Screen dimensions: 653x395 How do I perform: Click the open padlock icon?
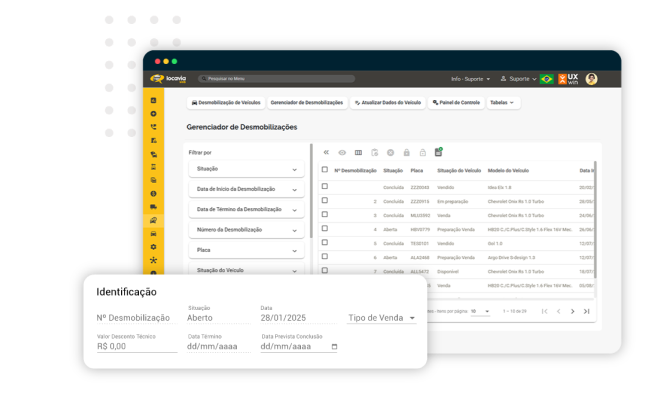pyautogui.click(x=422, y=152)
